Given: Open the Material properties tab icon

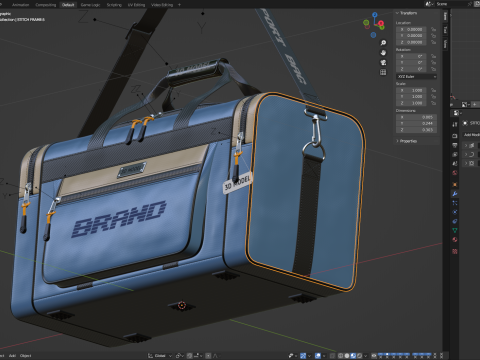Looking at the screenshot, I should pyautogui.click(x=455, y=239).
